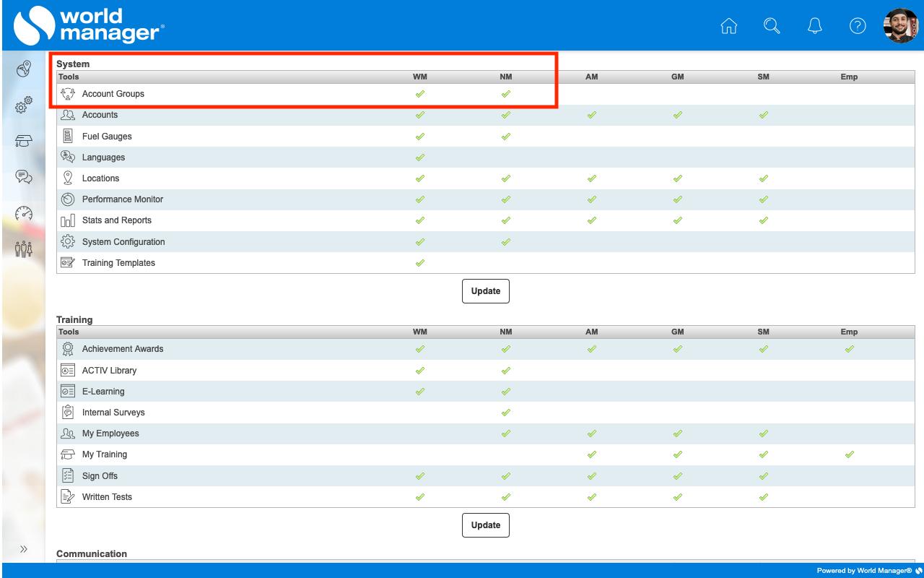Screen dimensions: 924x578
Task: Toggle NM checkmark for Internal Surveys
Action: pos(506,413)
